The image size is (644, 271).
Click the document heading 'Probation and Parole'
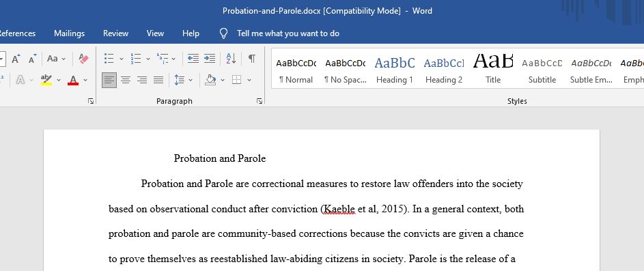click(220, 158)
